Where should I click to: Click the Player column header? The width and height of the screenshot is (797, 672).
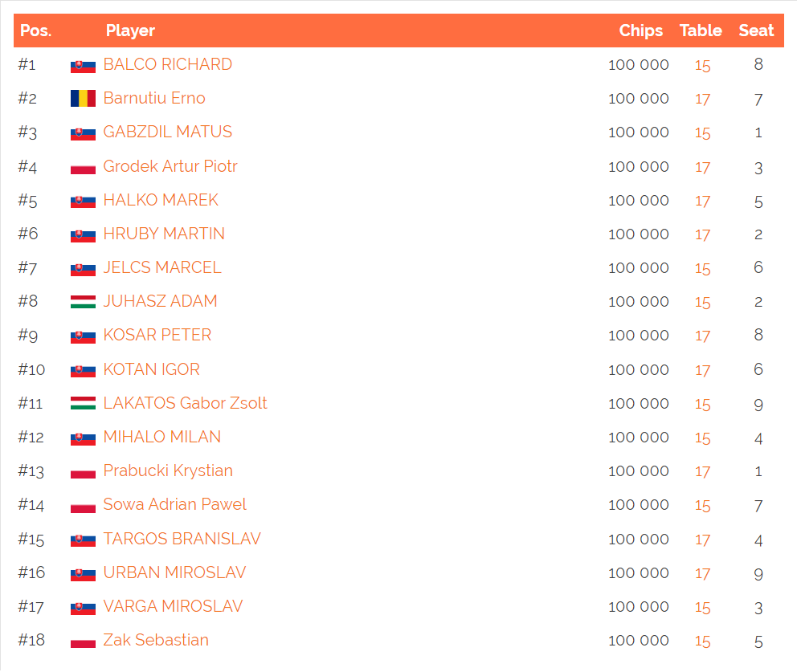tap(130, 31)
